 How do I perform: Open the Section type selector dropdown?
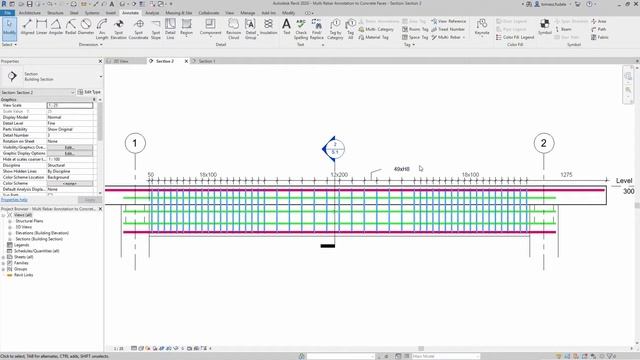click(100, 76)
